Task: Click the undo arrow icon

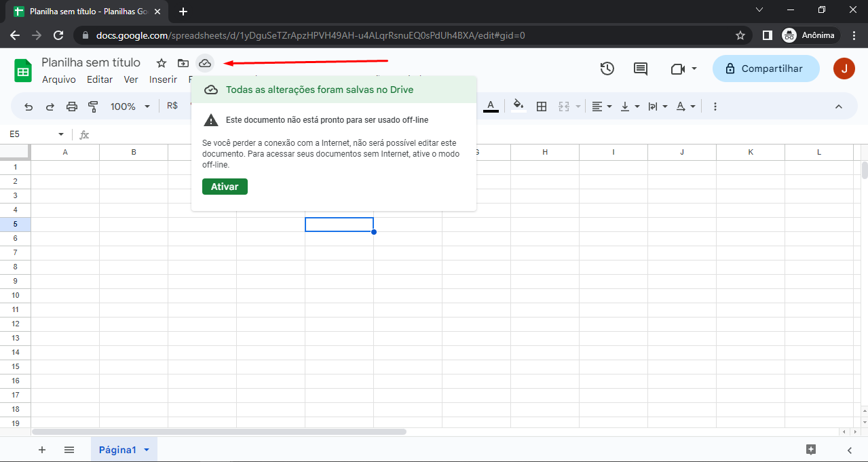Action: click(29, 107)
